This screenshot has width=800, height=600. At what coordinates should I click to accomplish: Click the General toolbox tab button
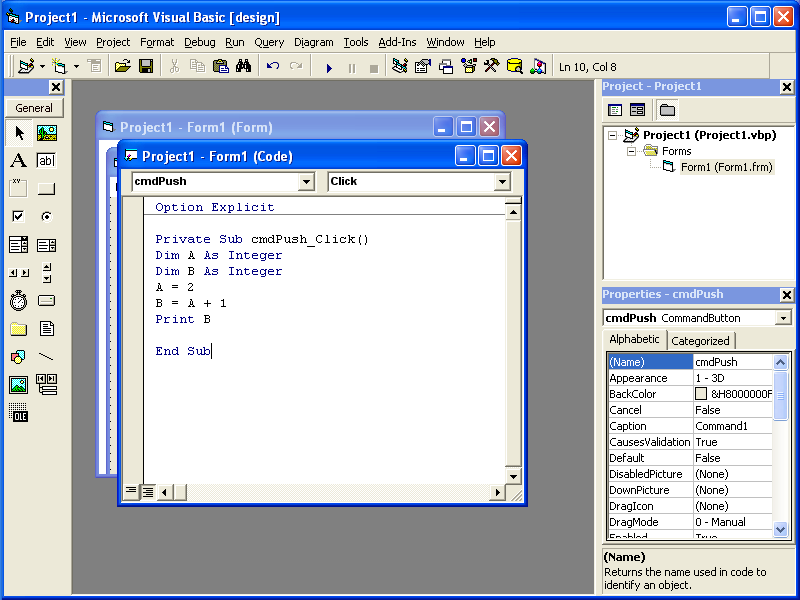[34, 108]
